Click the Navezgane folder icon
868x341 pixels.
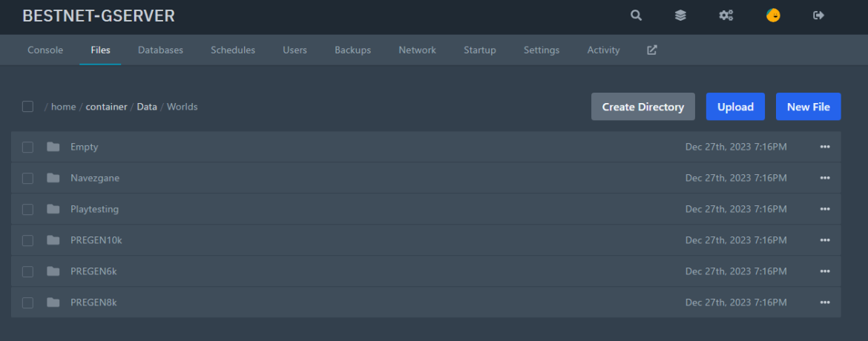(53, 178)
